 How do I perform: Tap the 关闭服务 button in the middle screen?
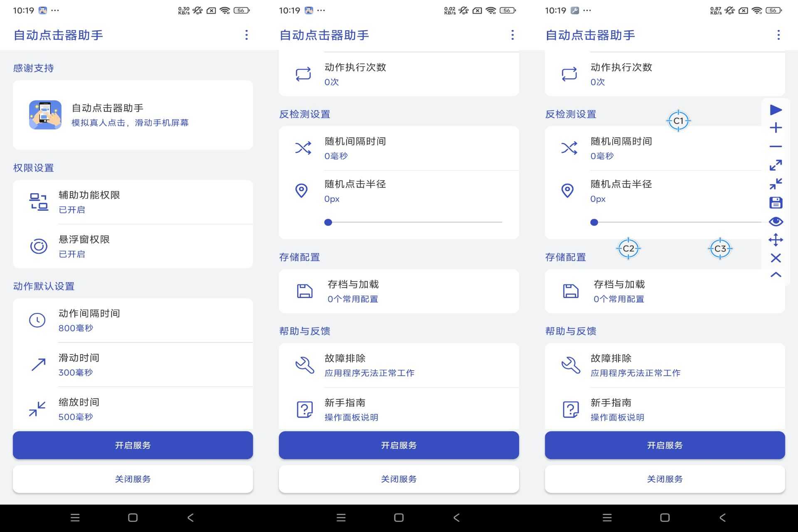click(399, 479)
